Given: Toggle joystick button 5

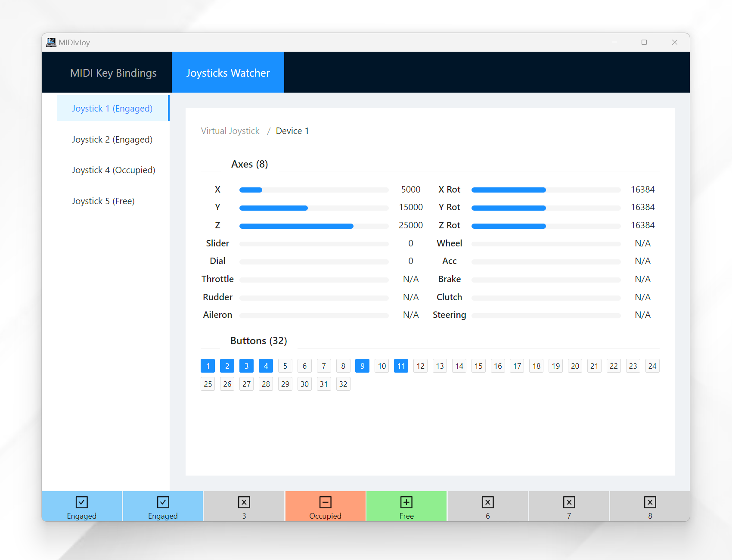Looking at the screenshot, I should (x=285, y=366).
